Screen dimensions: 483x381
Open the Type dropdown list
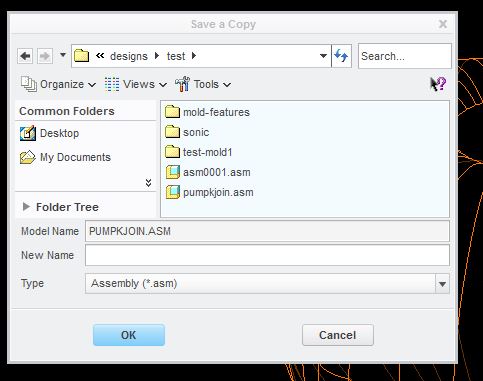(442, 284)
